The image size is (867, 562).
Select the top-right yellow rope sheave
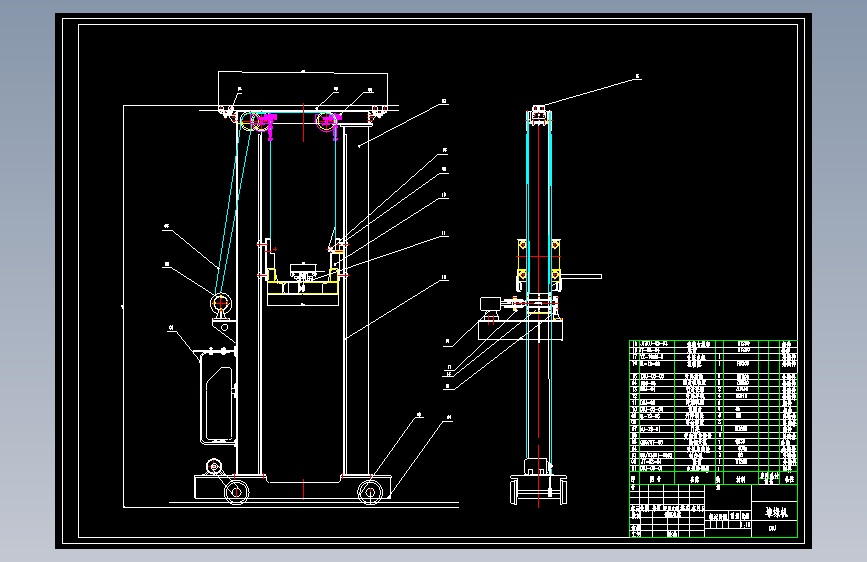[x=326, y=122]
